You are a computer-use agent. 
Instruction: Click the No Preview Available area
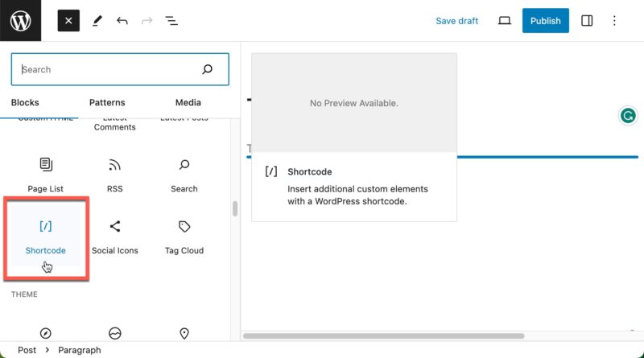(x=354, y=103)
